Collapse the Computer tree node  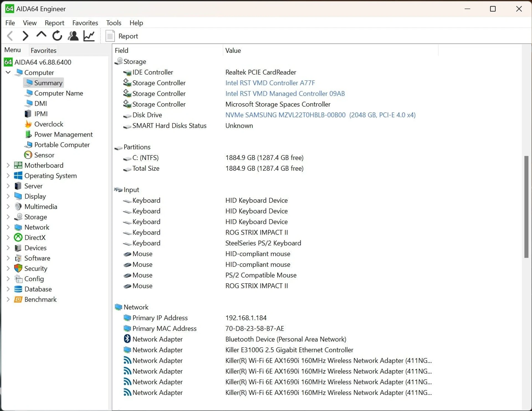pos(8,72)
